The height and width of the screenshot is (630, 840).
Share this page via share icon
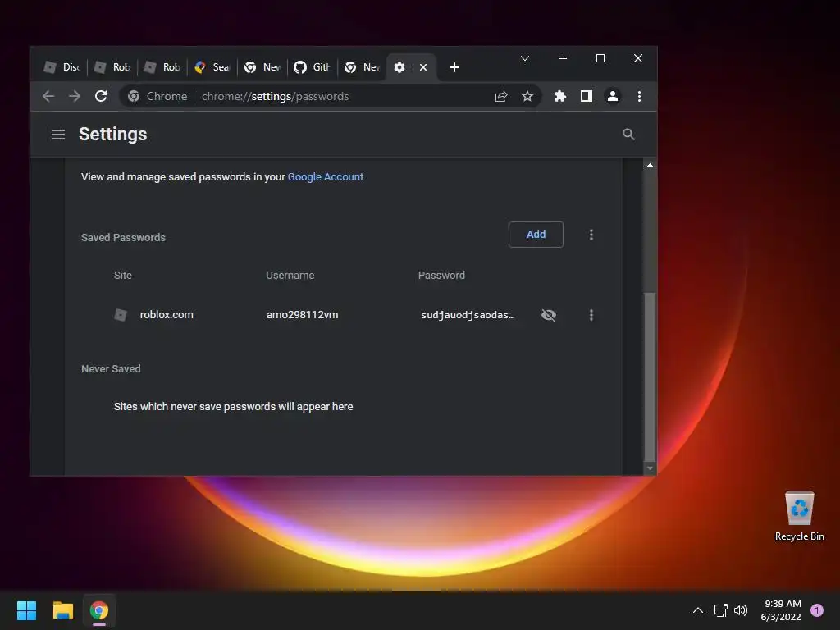(501, 97)
